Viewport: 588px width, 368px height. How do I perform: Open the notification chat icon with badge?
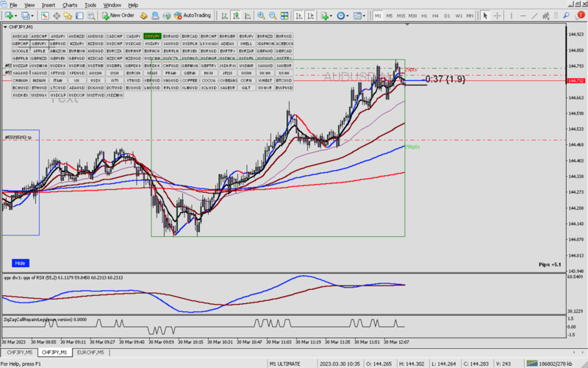[x=578, y=15]
